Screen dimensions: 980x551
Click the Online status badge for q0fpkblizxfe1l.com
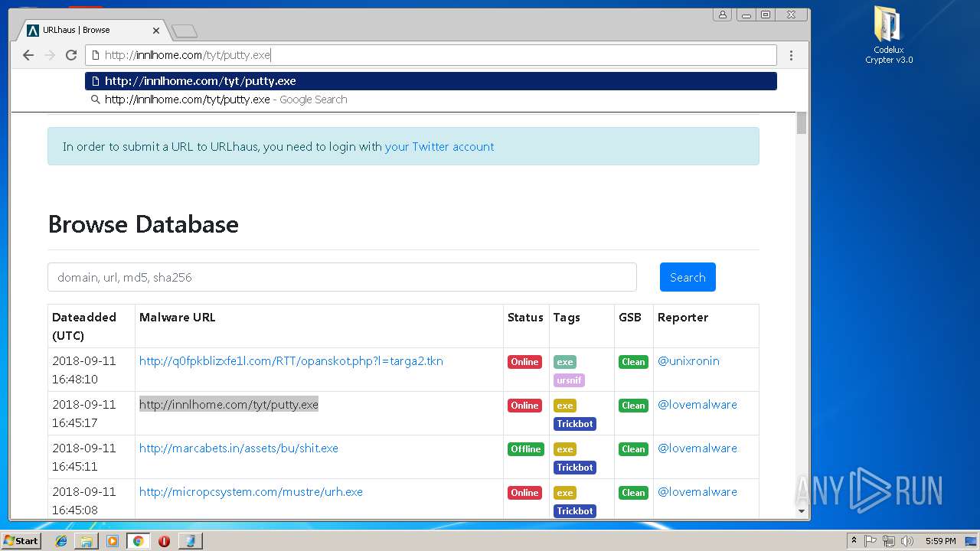pos(524,362)
